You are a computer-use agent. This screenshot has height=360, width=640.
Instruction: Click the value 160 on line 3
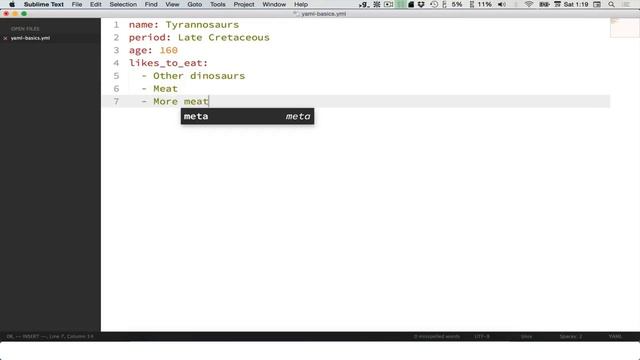pos(169,50)
